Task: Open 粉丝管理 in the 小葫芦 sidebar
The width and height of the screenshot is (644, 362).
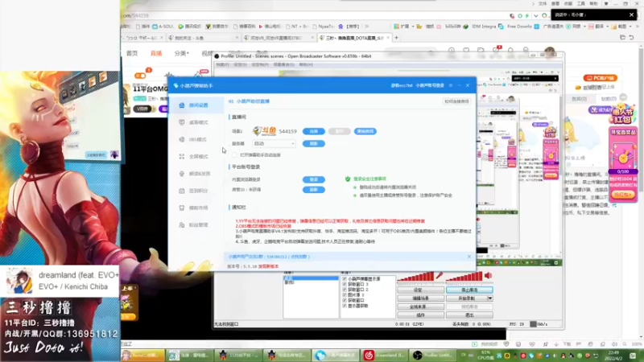Action: 196,225
